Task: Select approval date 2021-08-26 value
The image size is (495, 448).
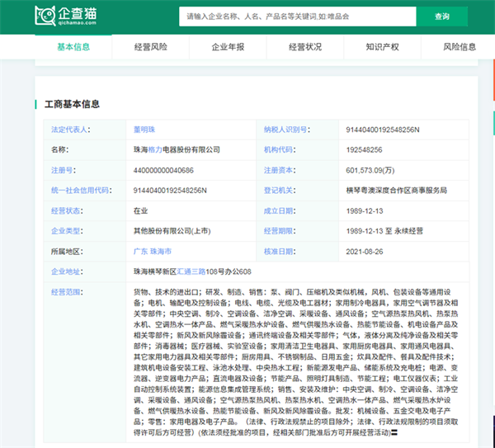Action: 365,252
